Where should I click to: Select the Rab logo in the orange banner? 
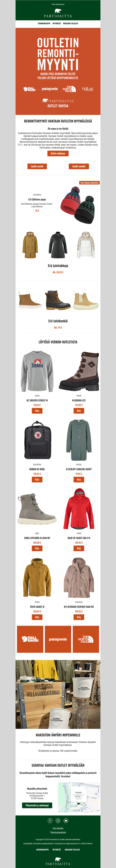(87, 89)
